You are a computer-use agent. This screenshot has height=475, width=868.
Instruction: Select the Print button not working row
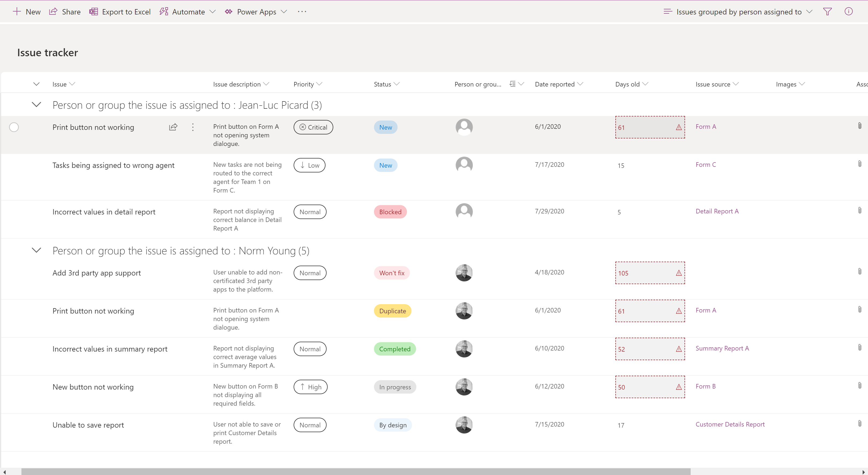coord(14,127)
